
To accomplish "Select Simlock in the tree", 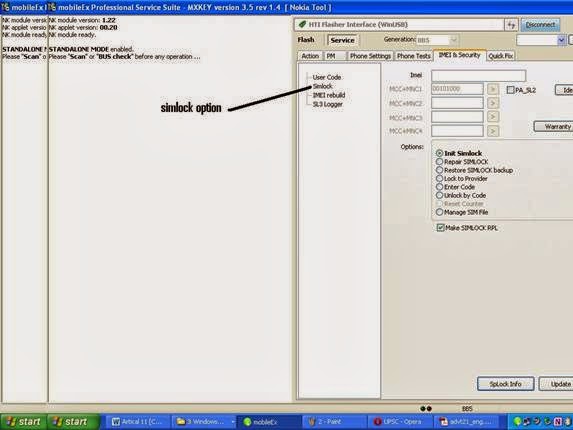I will (323, 86).
